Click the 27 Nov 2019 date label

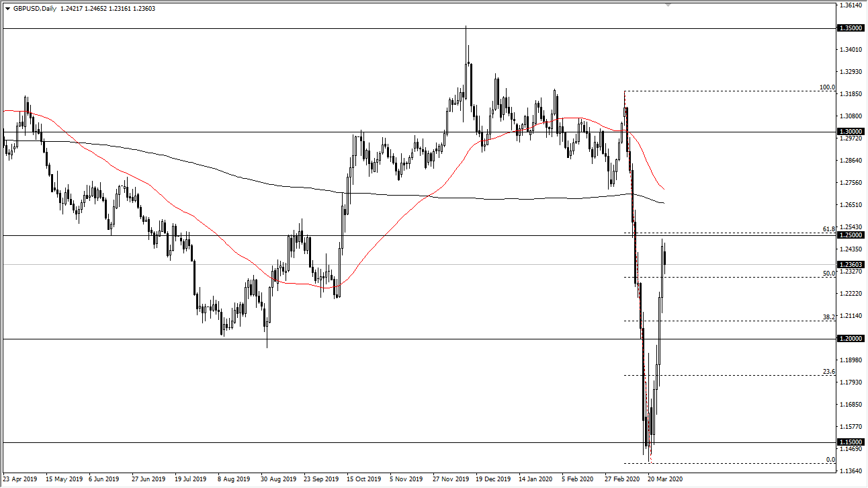(x=451, y=480)
